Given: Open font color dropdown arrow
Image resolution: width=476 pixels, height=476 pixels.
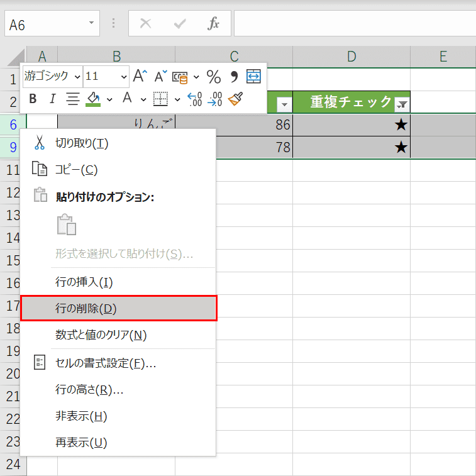Looking at the screenshot, I should click(143, 99).
